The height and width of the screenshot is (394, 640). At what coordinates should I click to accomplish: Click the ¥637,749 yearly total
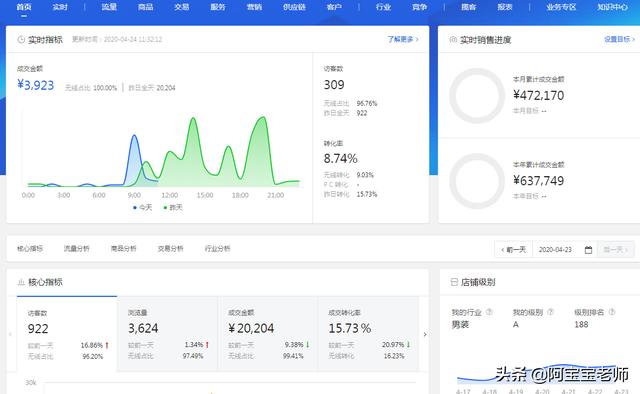tap(538, 180)
